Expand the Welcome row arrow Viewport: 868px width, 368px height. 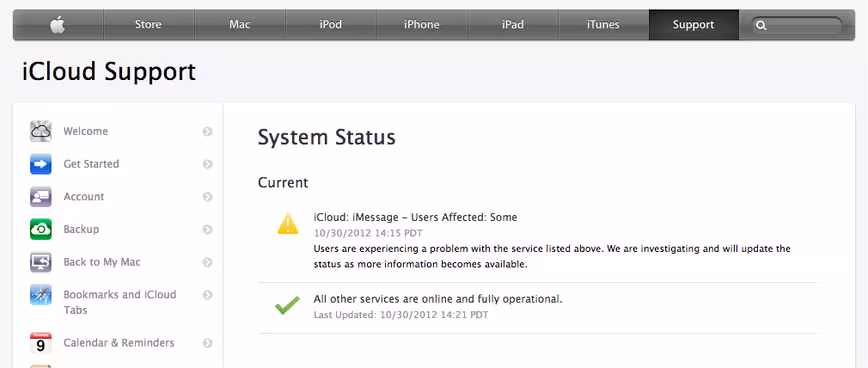208,132
